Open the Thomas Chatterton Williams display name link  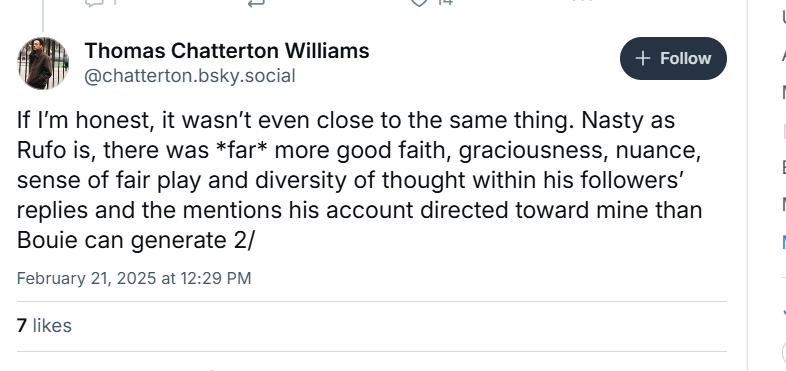click(x=227, y=51)
